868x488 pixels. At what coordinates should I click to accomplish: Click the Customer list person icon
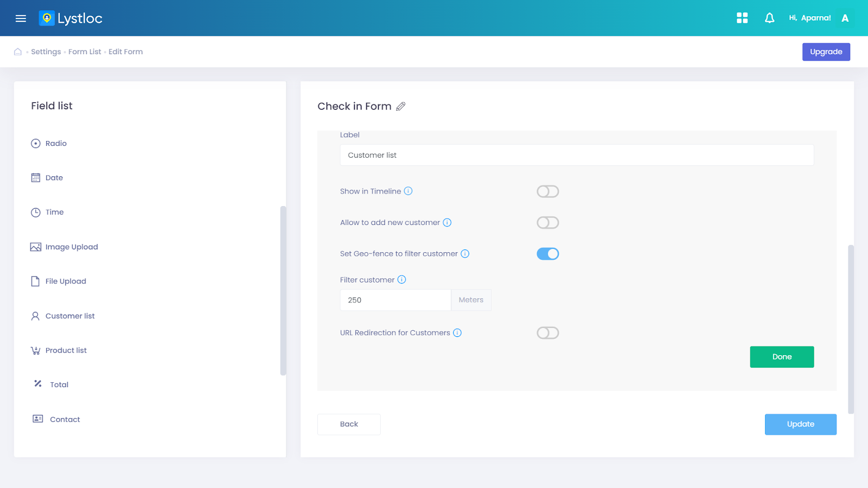pyautogui.click(x=35, y=316)
